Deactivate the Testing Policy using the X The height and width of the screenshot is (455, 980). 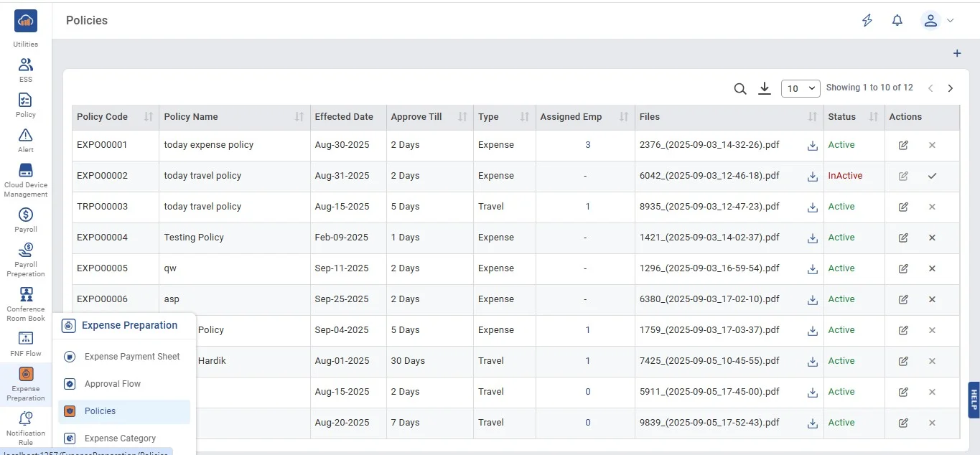coord(932,238)
